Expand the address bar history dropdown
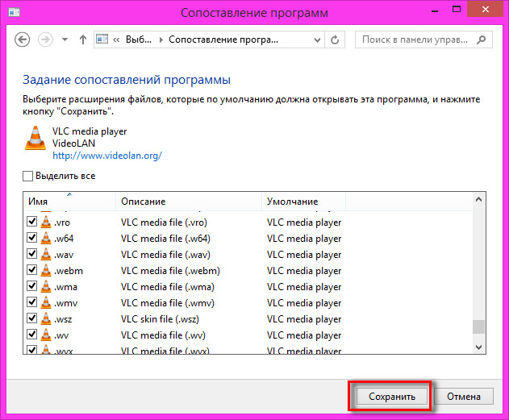 click(x=318, y=40)
